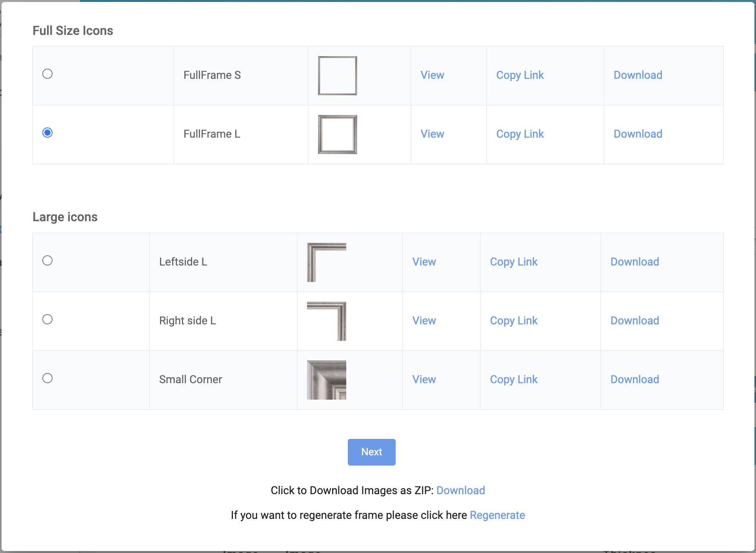756x553 pixels.
Task: Click the 'FullFrame L' name cell
Action: click(241, 135)
